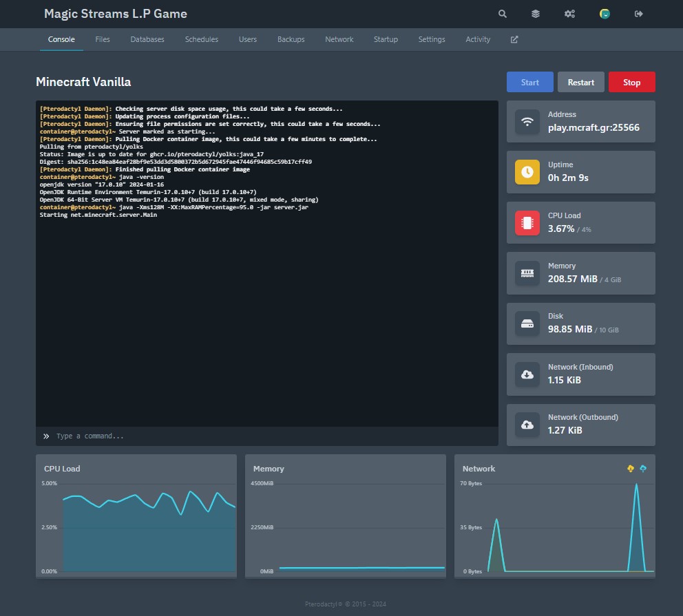Open the Files tab

pyautogui.click(x=103, y=39)
